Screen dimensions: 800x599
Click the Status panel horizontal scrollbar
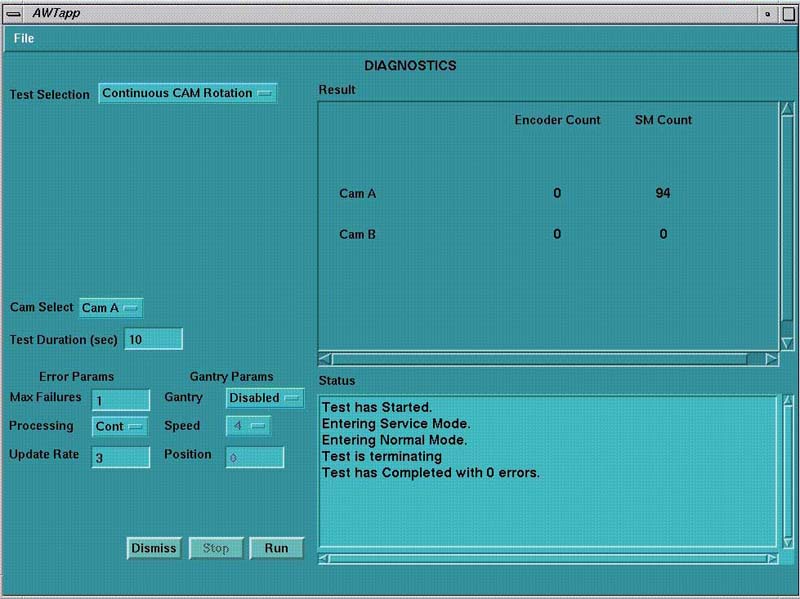pos(547,558)
